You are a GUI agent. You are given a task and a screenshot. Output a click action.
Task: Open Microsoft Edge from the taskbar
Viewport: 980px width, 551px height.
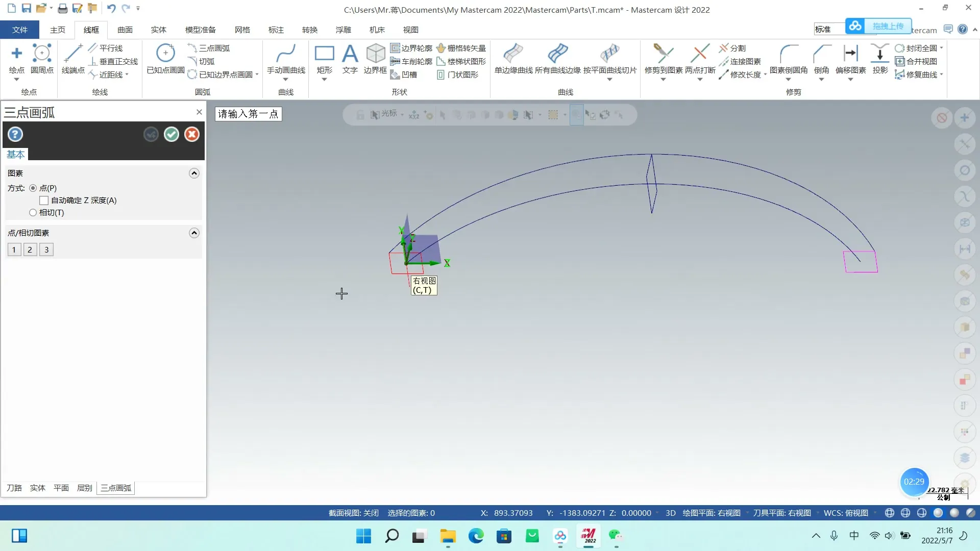(x=476, y=536)
